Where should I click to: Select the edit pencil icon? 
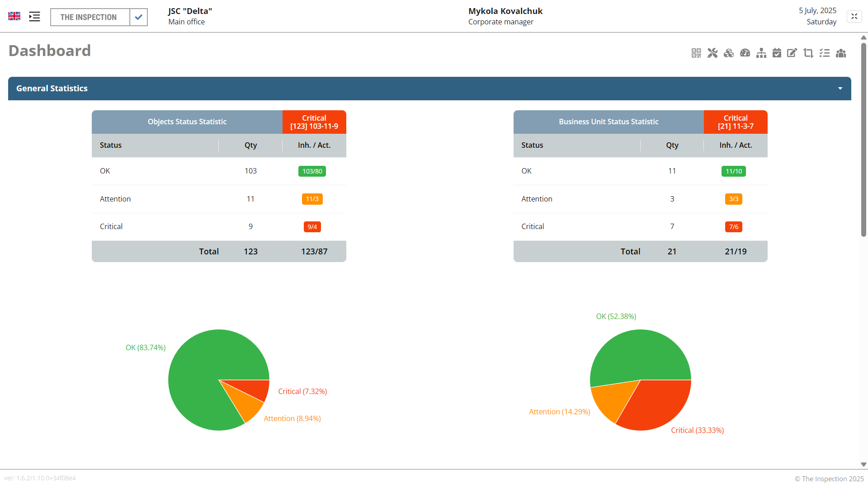792,53
